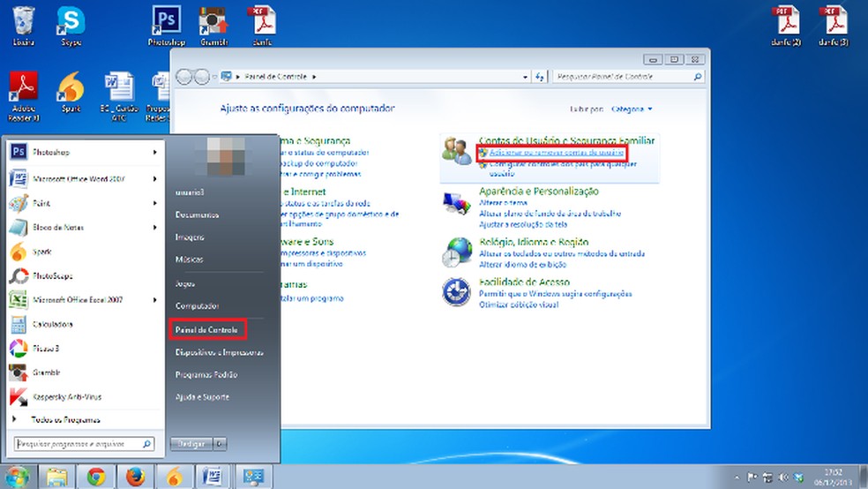Click the Control Panel forward button
The height and width of the screenshot is (489, 868).
(202, 77)
